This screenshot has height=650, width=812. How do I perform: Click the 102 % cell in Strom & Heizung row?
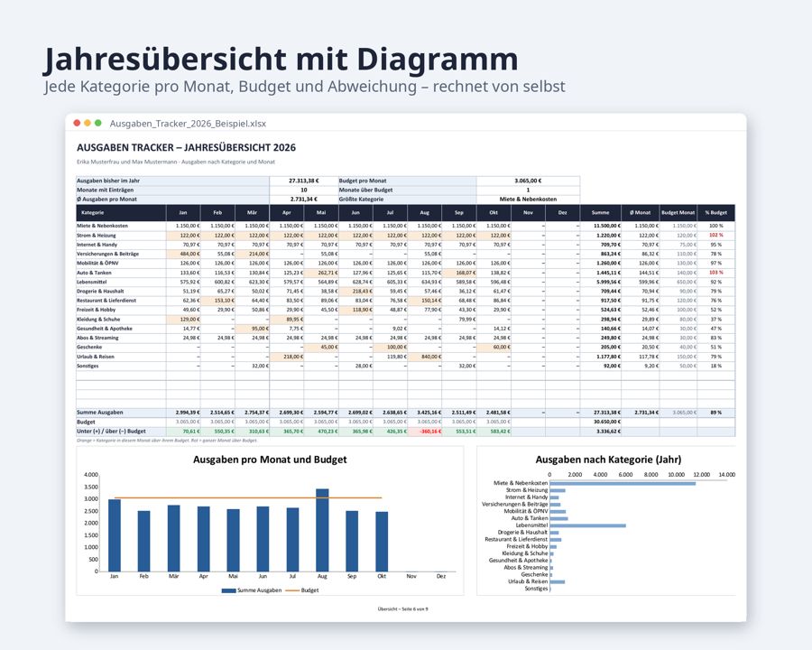(715, 236)
